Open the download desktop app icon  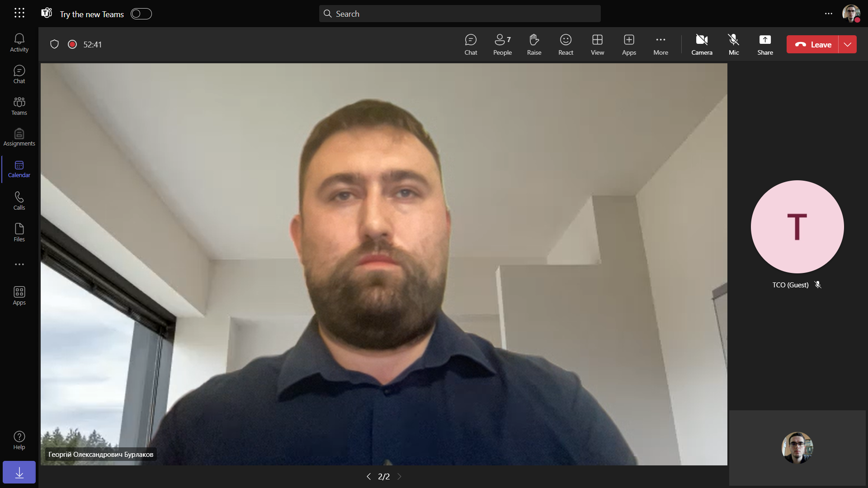[19, 473]
